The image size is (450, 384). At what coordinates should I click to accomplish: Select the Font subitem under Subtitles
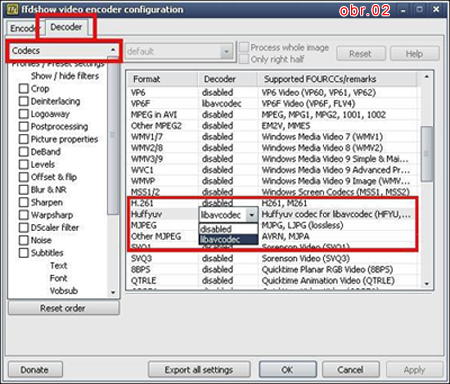click(59, 278)
